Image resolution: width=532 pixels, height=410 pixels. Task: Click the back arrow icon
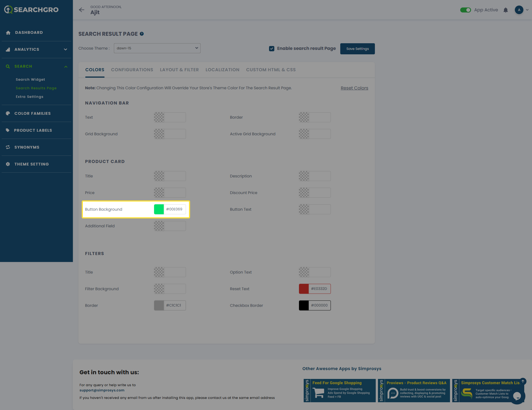[x=81, y=10]
